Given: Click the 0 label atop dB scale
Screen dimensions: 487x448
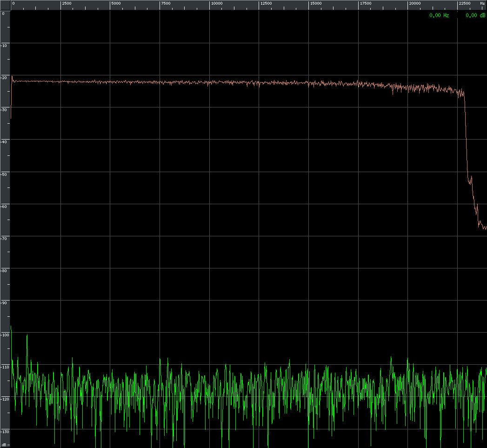Looking at the screenshot, I should 3,13.
